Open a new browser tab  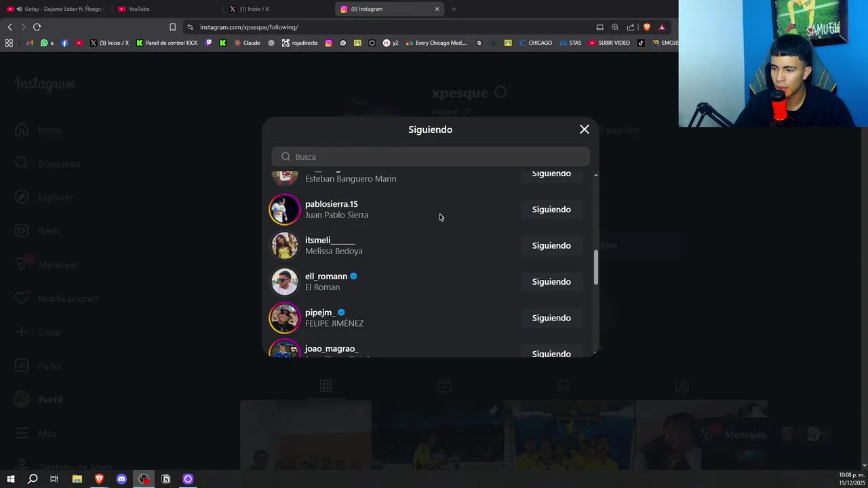[454, 9]
